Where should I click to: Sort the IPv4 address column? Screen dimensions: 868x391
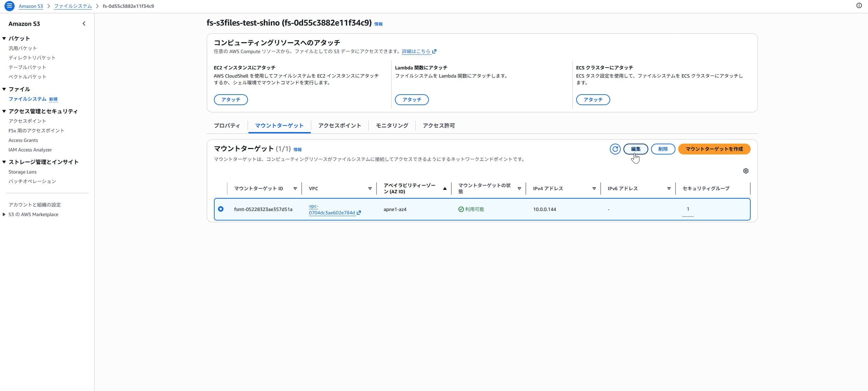pyautogui.click(x=594, y=189)
